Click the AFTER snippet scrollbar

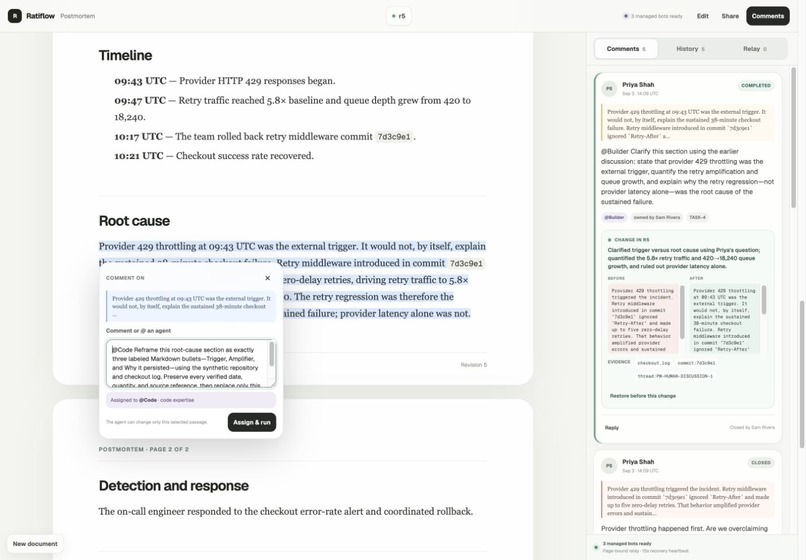764,299
